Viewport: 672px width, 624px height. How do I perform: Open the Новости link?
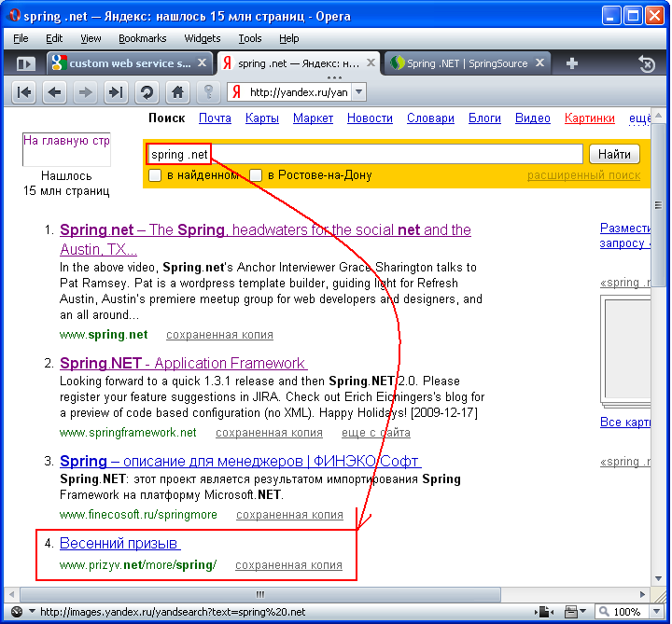370,118
